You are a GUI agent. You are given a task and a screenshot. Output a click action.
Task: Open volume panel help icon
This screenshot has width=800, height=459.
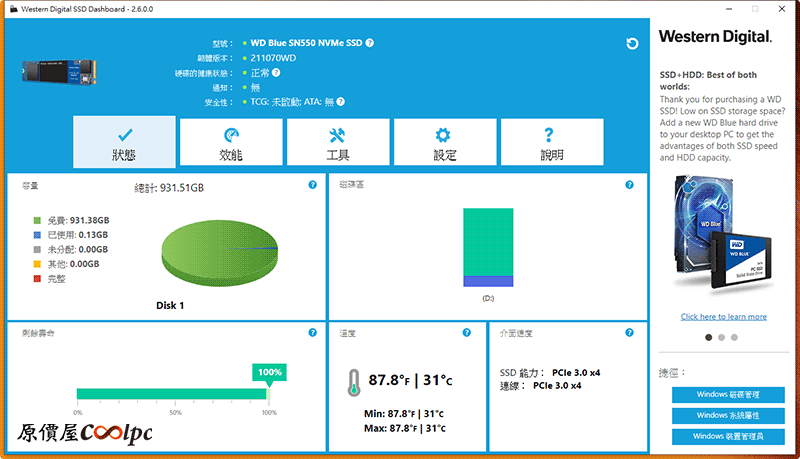(x=630, y=185)
